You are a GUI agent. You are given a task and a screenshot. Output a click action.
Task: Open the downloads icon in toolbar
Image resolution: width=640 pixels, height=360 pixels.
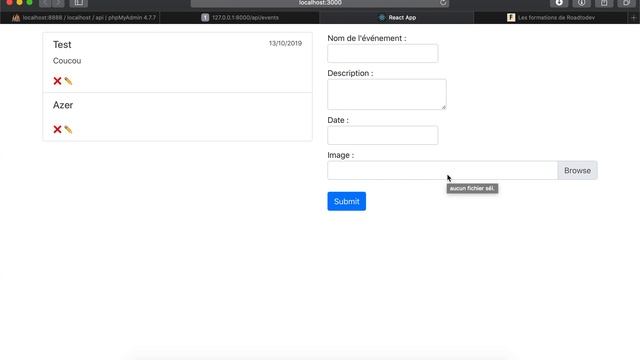tap(559, 3)
